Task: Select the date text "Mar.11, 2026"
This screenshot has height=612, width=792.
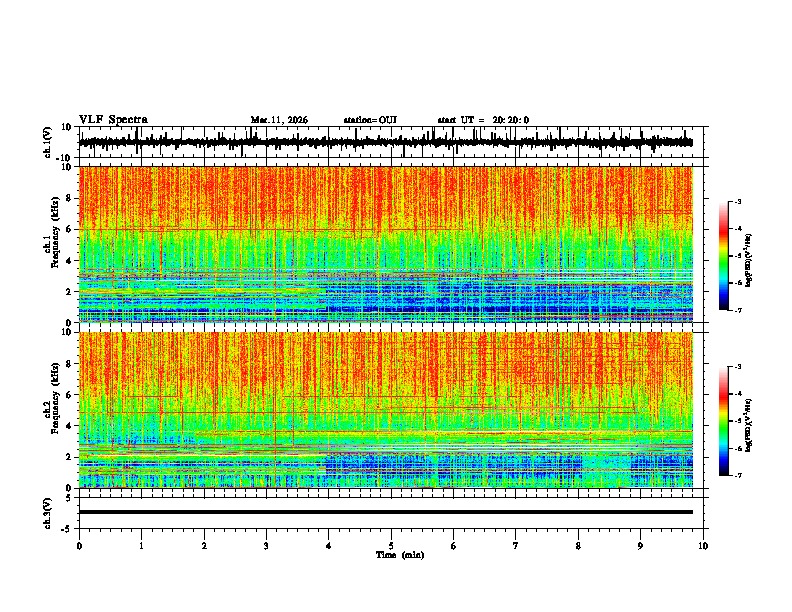Action: [x=279, y=120]
